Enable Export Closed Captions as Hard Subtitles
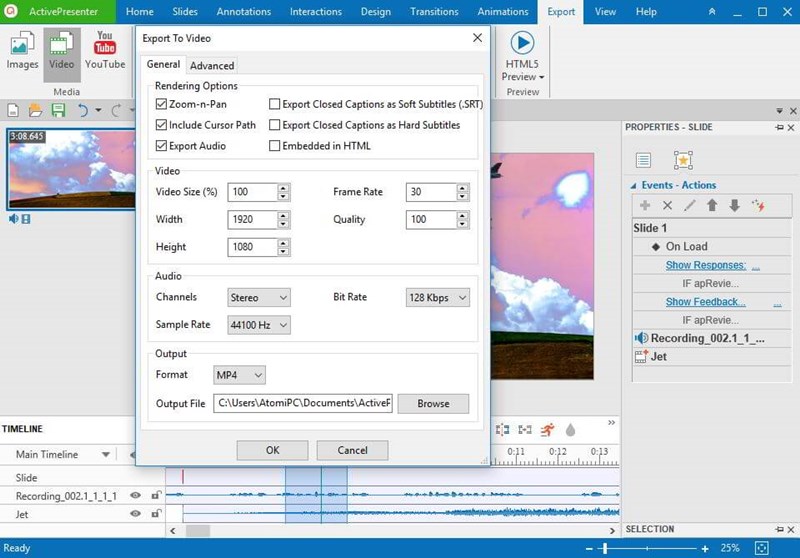This screenshot has width=800, height=558. point(274,125)
